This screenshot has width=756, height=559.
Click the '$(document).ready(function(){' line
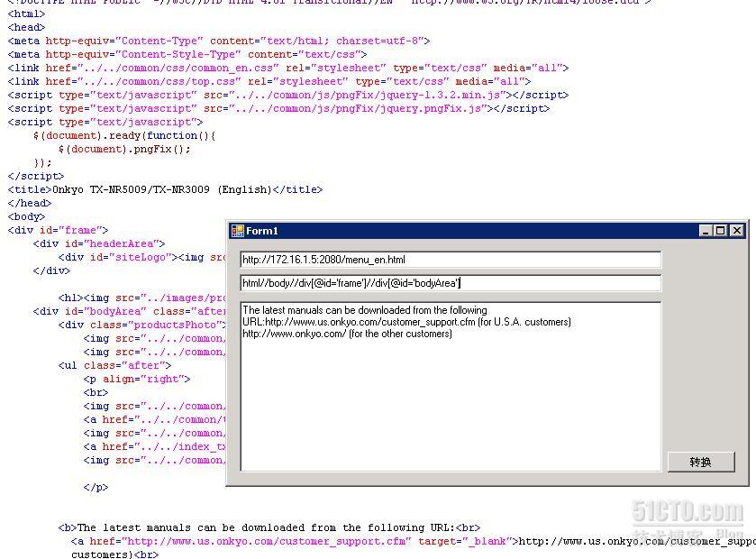(x=124, y=135)
